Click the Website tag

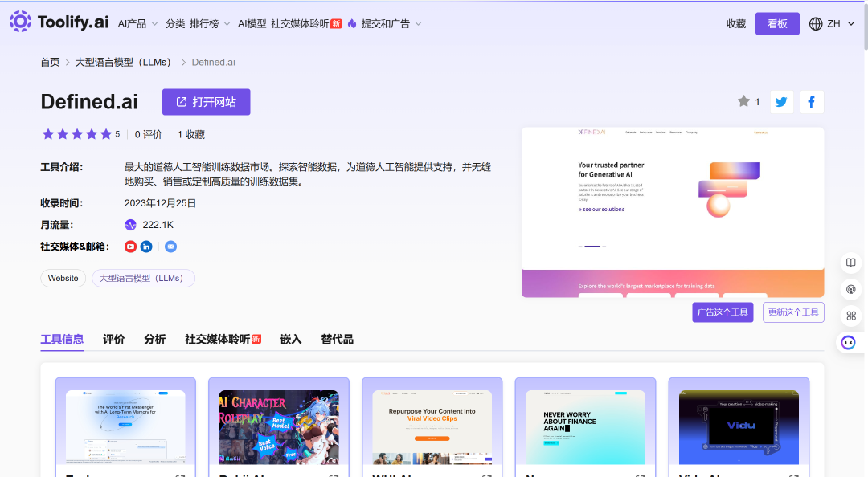63,279
